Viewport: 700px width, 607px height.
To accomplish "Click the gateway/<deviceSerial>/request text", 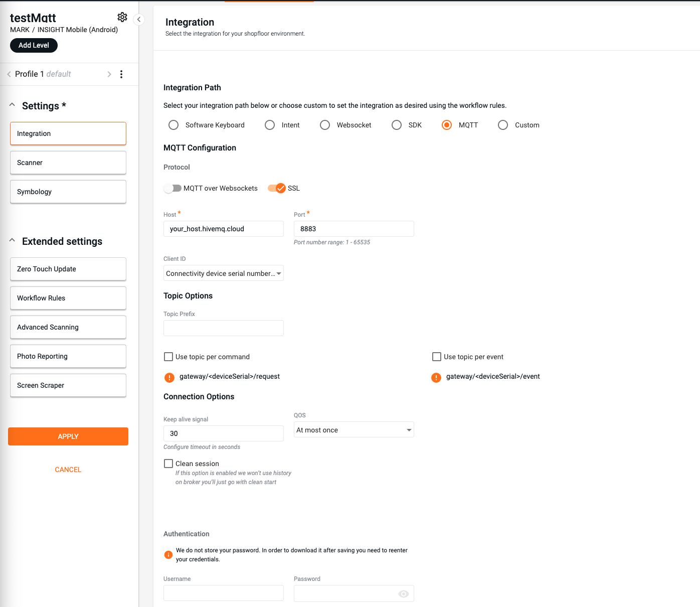I will (x=230, y=376).
